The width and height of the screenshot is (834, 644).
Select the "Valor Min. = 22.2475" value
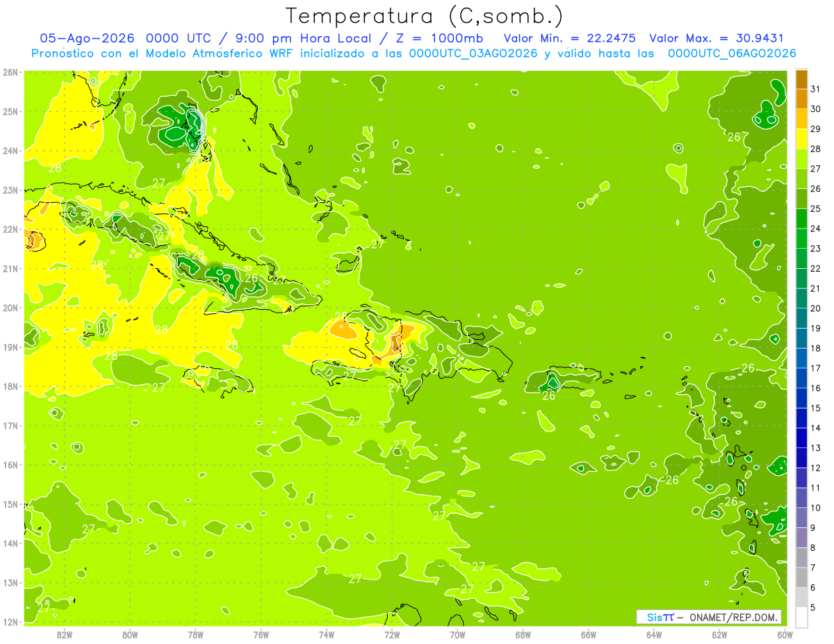click(570, 38)
